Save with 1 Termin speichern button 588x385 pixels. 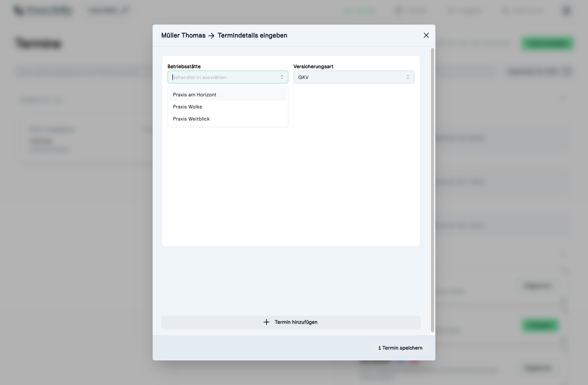[x=400, y=348]
